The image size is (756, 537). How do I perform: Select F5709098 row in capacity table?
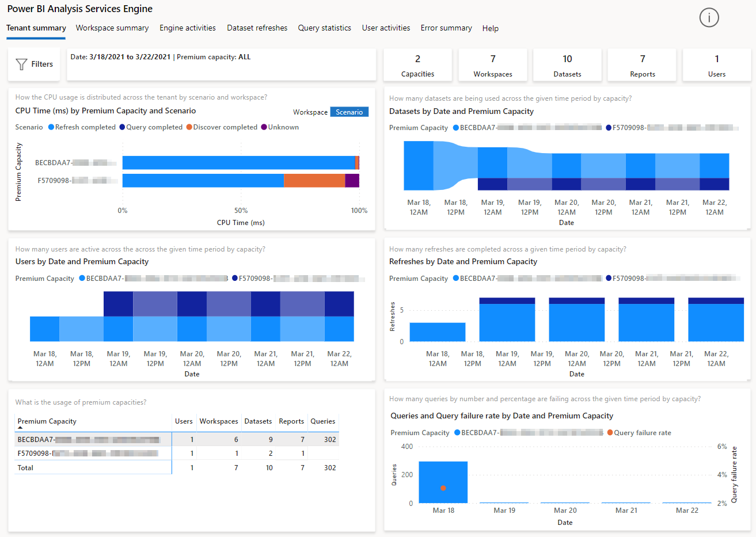(x=177, y=454)
